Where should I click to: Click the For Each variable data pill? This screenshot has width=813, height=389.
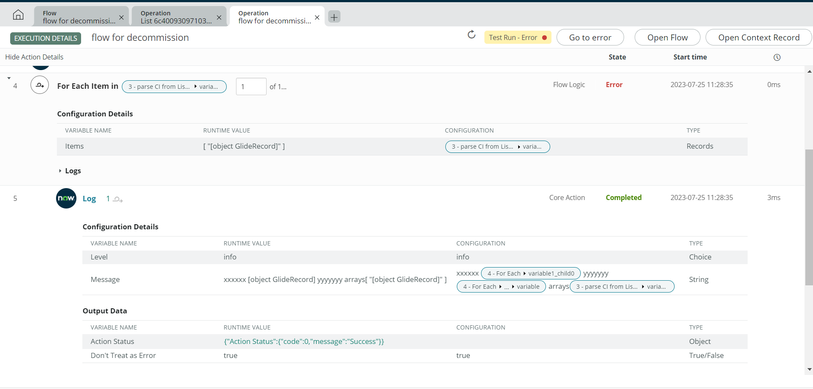pos(501,286)
